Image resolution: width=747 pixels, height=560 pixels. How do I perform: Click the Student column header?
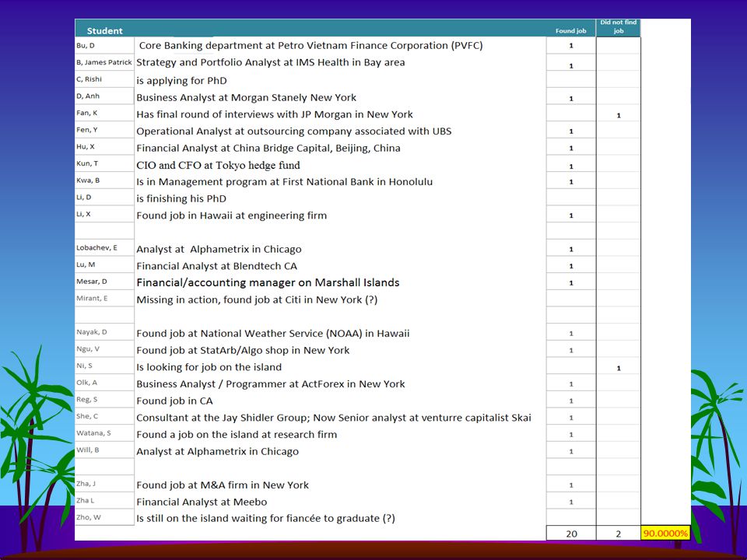105,31
